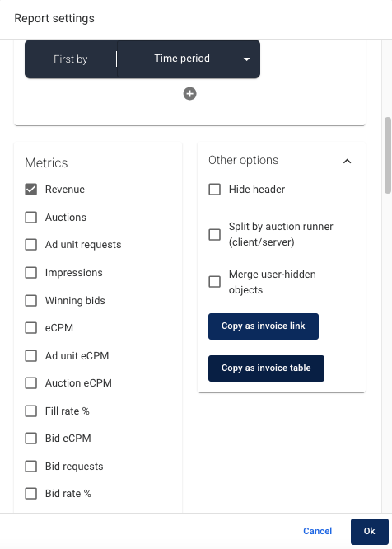The width and height of the screenshot is (392, 549).
Task: Click Copy as invoice table button
Action: pyautogui.click(x=266, y=368)
